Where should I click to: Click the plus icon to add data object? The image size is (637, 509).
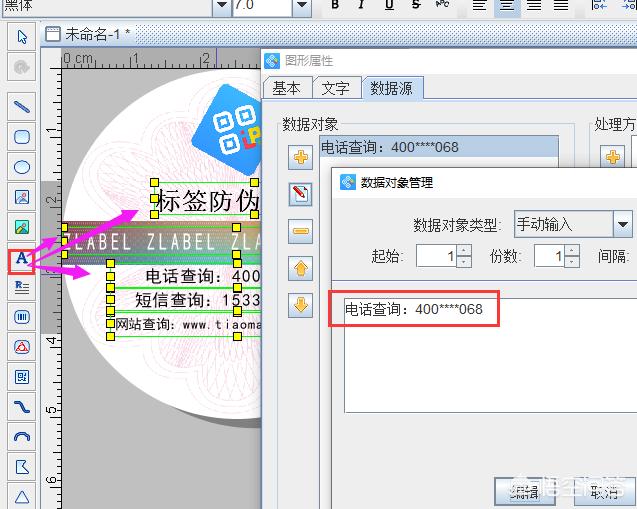pyautogui.click(x=300, y=157)
